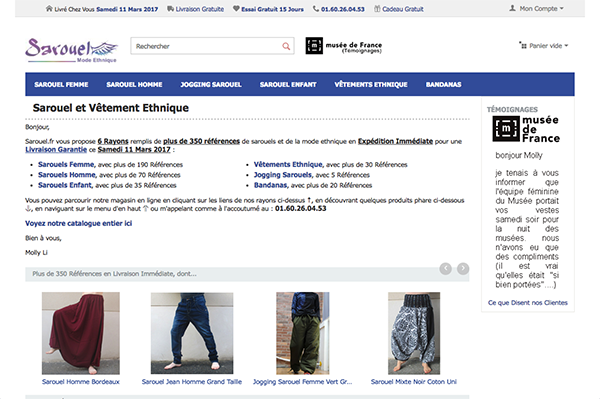Click the cart icon beside Panier vide
Screen dimensions: 600x399
[x=523, y=45]
